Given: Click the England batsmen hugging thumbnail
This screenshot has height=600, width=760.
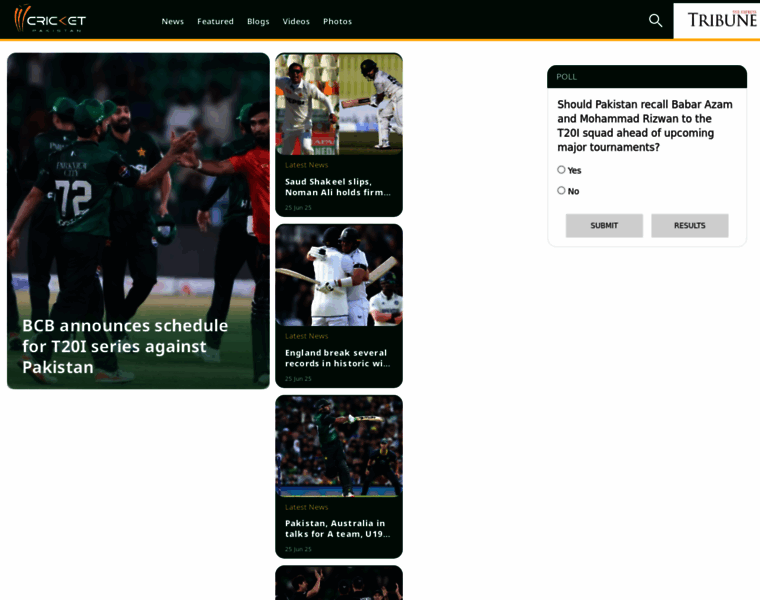Looking at the screenshot, I should point(339,275).
